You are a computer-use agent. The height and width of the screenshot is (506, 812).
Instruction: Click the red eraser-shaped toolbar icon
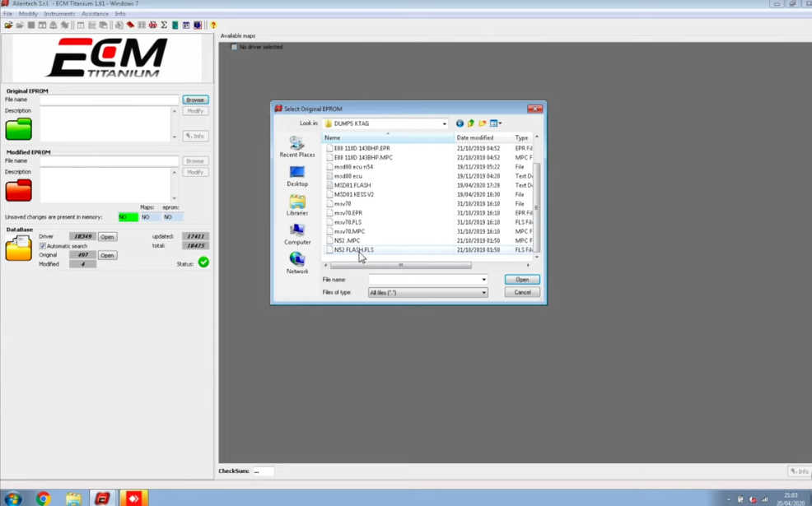click(x=130, y=25)
